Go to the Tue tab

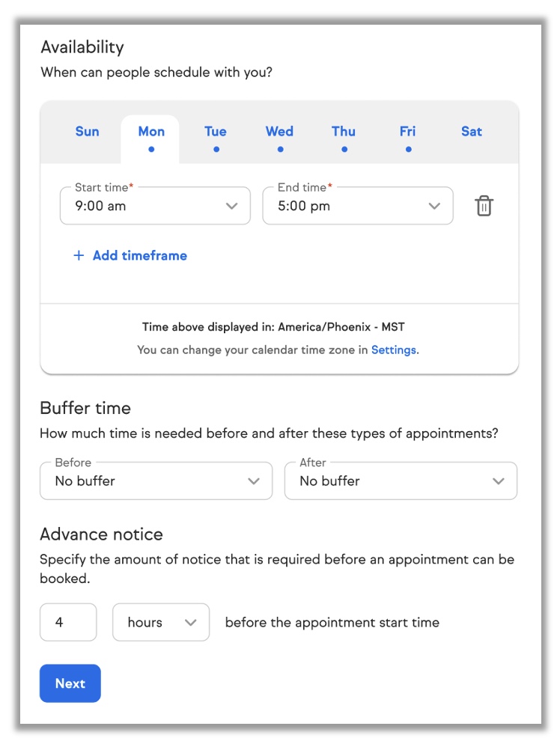pyautogui.click(x=216, y=132)
